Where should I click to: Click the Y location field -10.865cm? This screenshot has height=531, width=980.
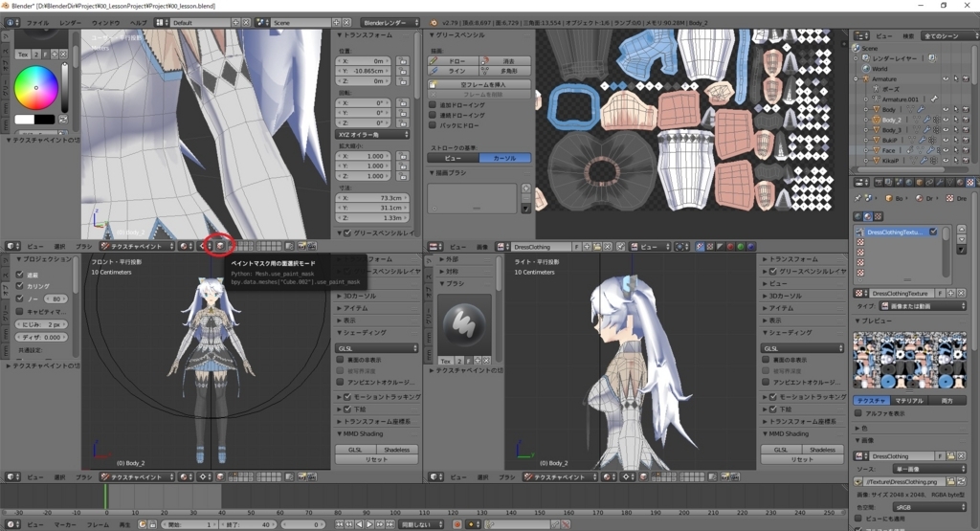[364, 71]
